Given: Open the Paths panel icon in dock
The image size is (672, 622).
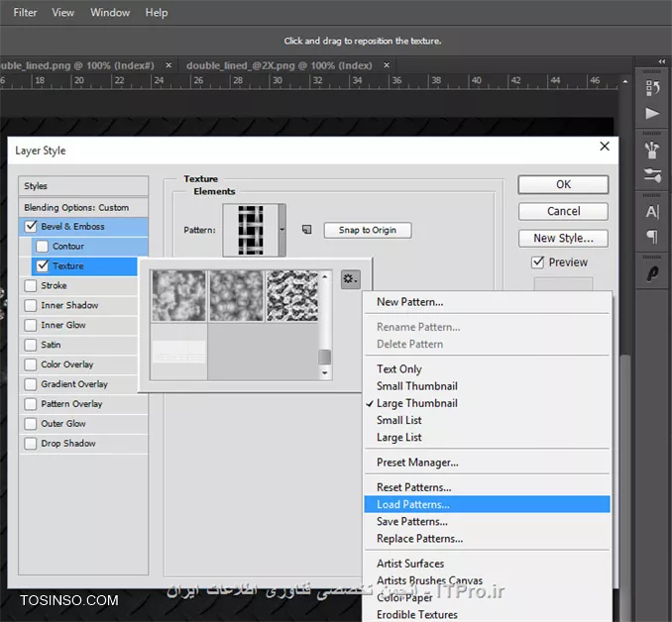Looking at the screenshot, I should [x=652, y=273].
